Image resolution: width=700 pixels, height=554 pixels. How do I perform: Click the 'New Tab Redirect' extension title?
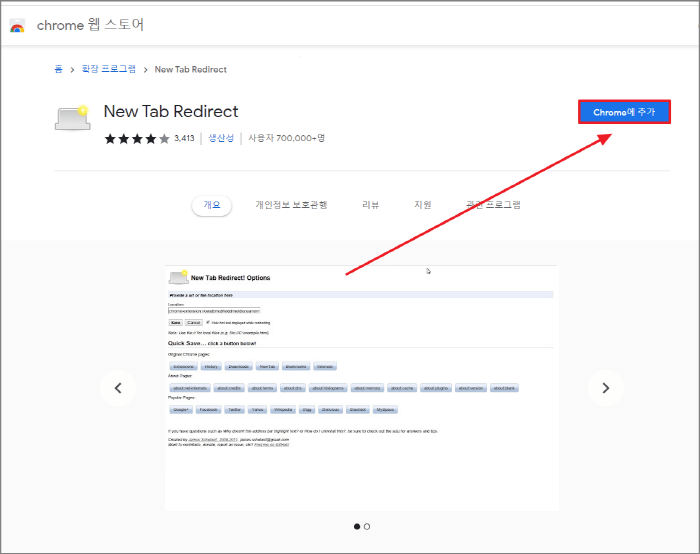point(171,112)
